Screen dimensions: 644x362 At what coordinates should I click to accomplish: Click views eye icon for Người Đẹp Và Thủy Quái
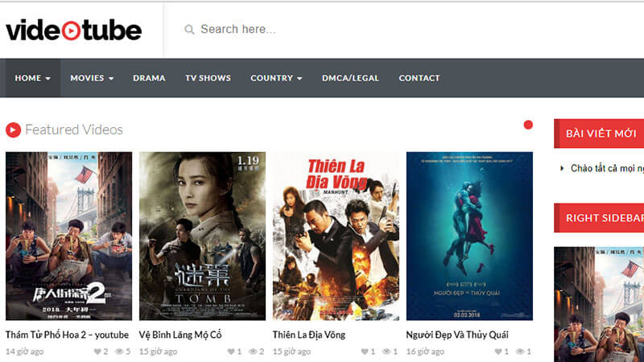coord(520,352)
